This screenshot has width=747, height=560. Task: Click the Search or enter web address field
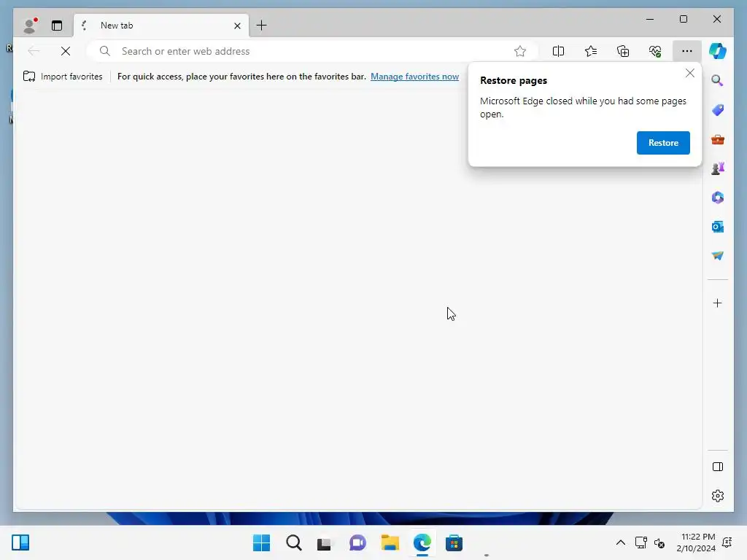(x=312, y=51)
